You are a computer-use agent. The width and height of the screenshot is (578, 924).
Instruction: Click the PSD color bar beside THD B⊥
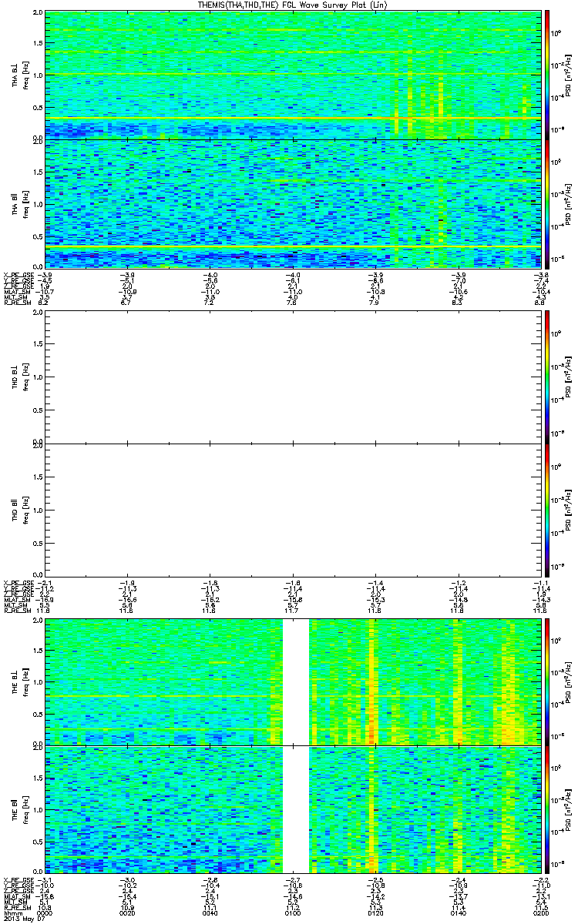pos(548,376)
